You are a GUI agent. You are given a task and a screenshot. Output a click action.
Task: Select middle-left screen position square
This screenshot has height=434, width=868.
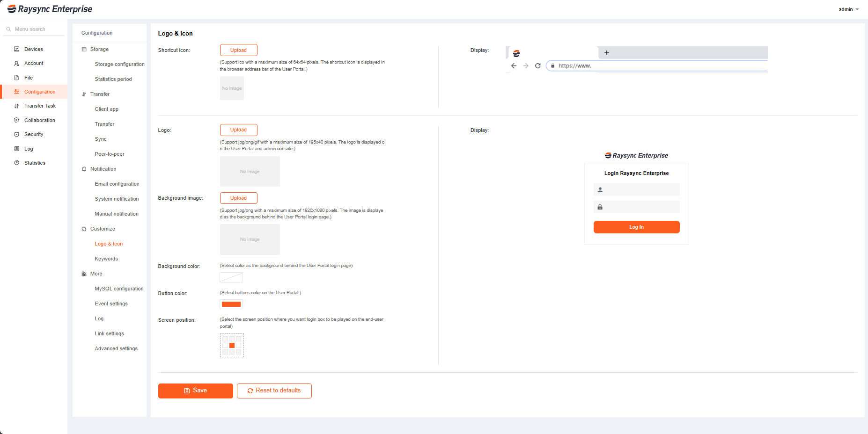[x=225, y=345]
